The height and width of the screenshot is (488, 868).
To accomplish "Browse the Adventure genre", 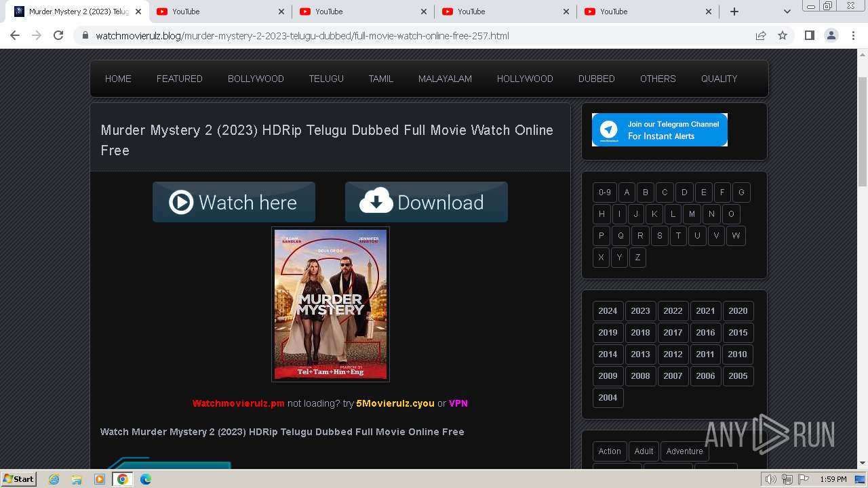I will 684,451.
